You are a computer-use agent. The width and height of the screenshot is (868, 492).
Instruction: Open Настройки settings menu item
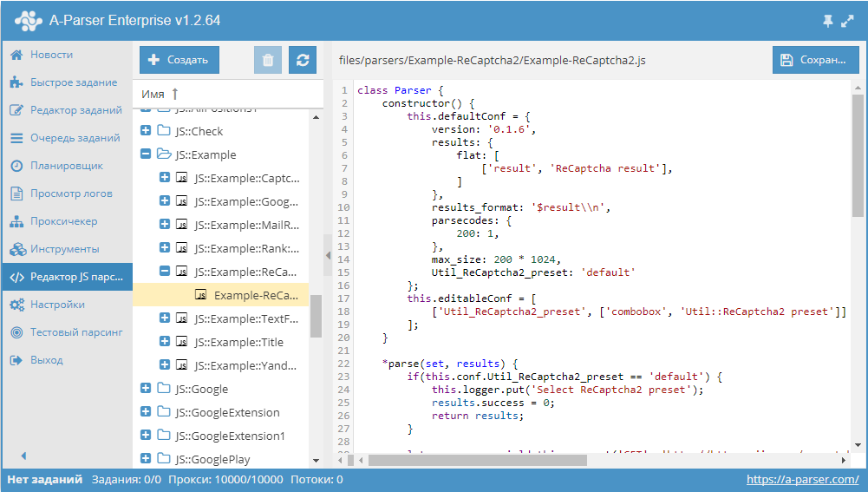(x=57, y=305)
